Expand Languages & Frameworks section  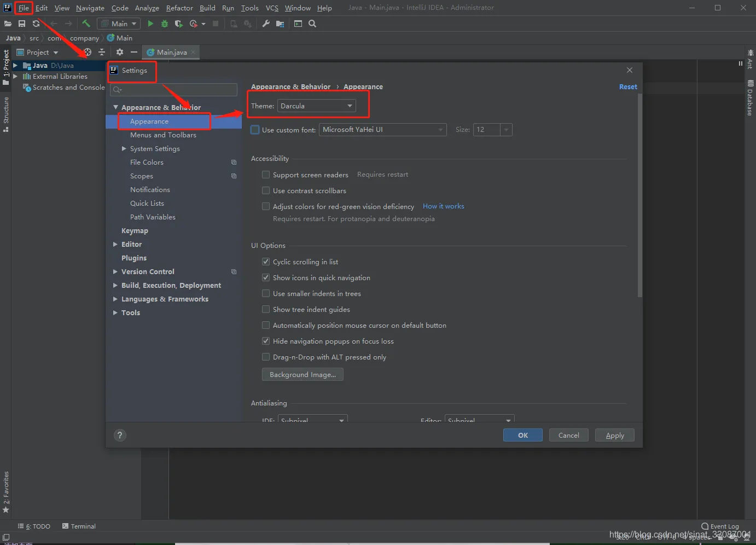click(115, 299)
